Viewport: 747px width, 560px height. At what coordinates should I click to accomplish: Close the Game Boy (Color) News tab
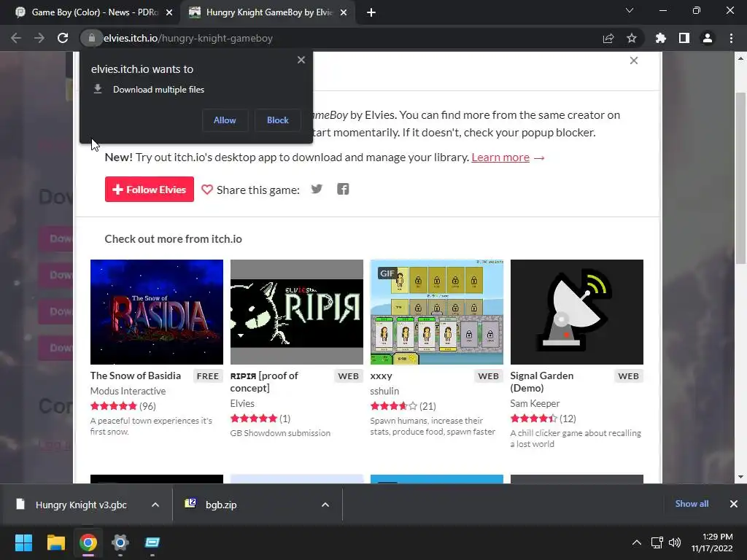pos(169,12)
